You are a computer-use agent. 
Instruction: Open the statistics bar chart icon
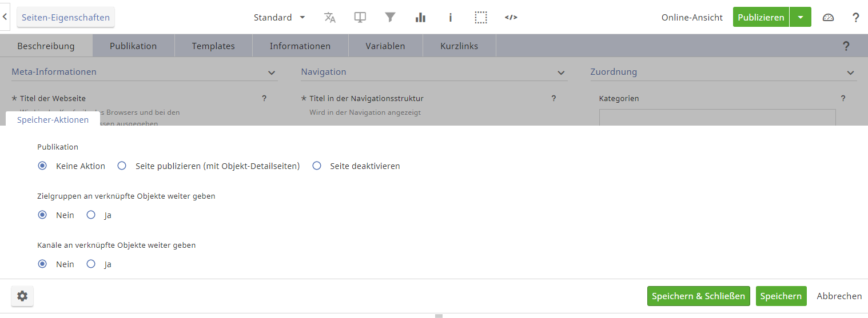[420, 17]
